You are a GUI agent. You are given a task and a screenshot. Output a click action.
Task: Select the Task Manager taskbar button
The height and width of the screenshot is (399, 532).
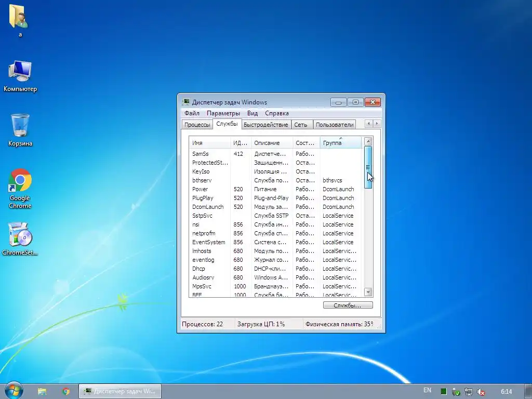[x=120, y=391]
